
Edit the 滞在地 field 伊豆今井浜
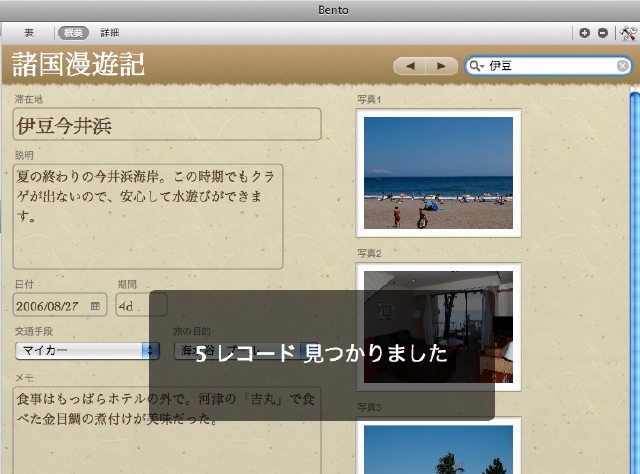point(167,124)
